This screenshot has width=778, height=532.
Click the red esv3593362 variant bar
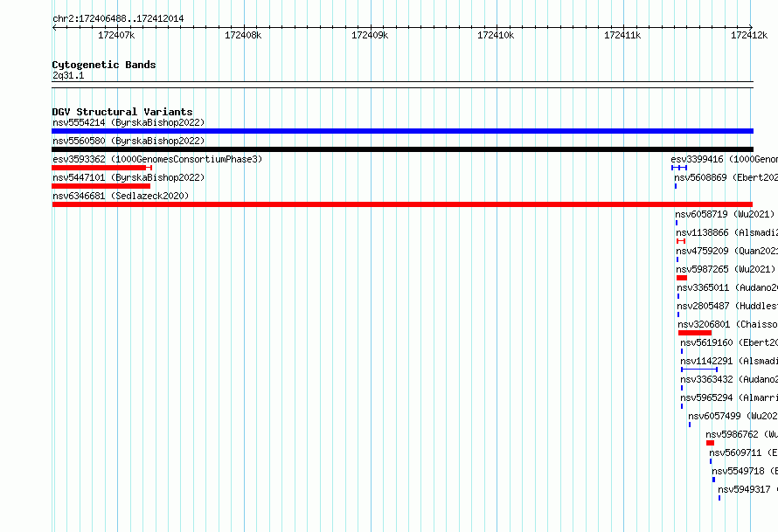tap(101, 168)
